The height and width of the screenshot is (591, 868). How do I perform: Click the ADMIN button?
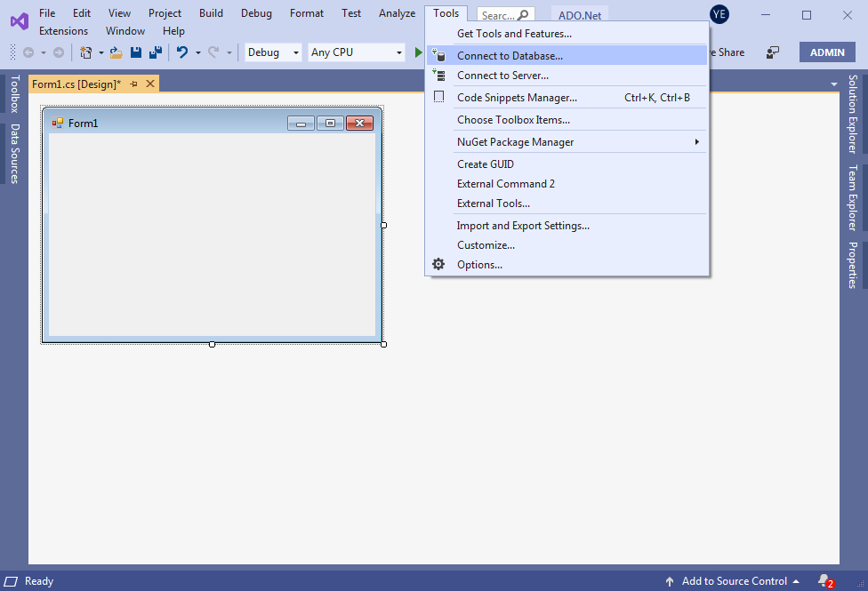pos(827,52)
